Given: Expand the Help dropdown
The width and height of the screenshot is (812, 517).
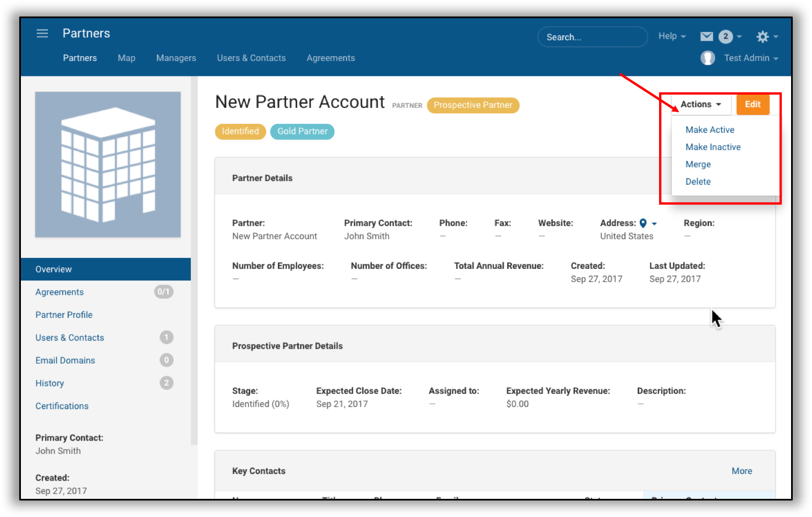Looking at the screenshot, I should click(670, 36).
